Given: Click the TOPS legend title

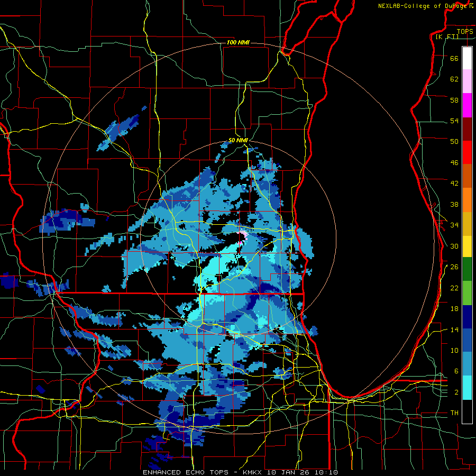Looking at the screenshot, I should [465, 31].
